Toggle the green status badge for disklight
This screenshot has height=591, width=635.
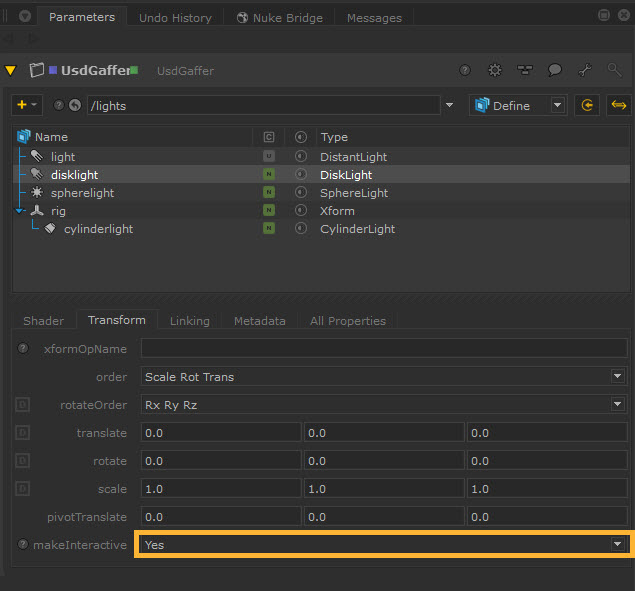coord(268,175)
